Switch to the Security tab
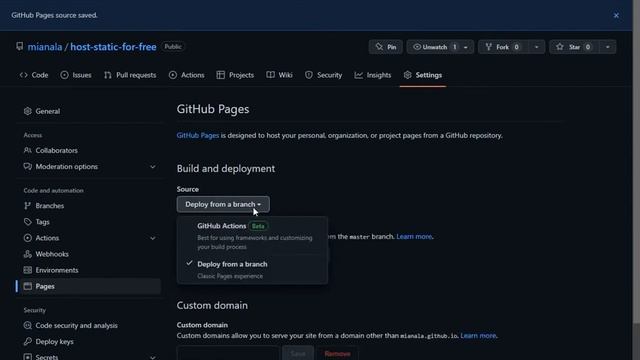The width and height of the screenshot is (640, 360). tap(324, 75)
